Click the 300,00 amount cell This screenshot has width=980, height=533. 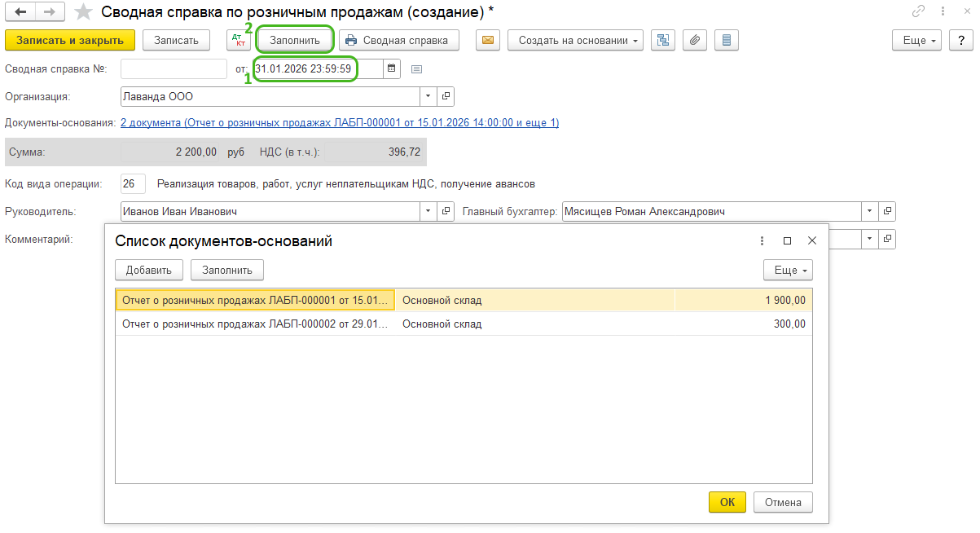tap(744, 324)
